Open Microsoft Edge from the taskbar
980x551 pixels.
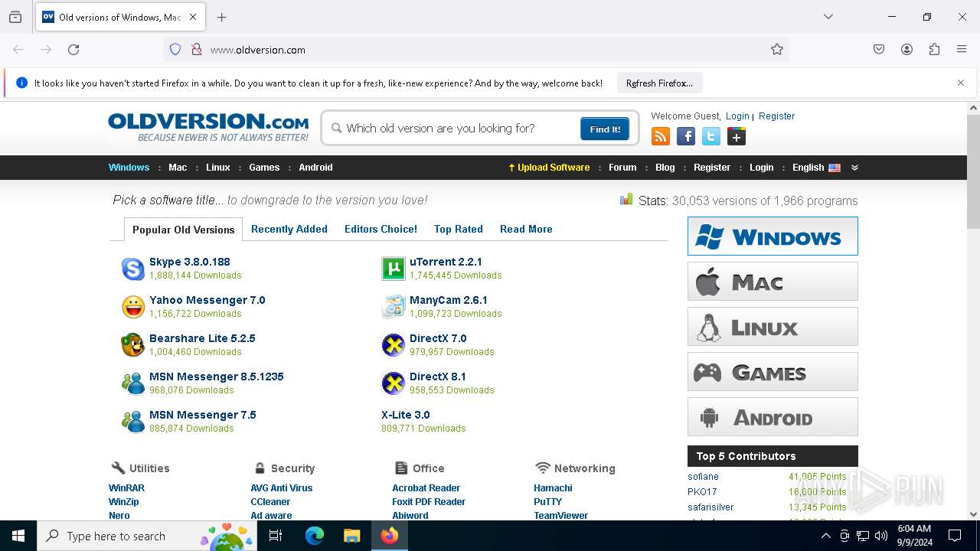click(315, 536)
